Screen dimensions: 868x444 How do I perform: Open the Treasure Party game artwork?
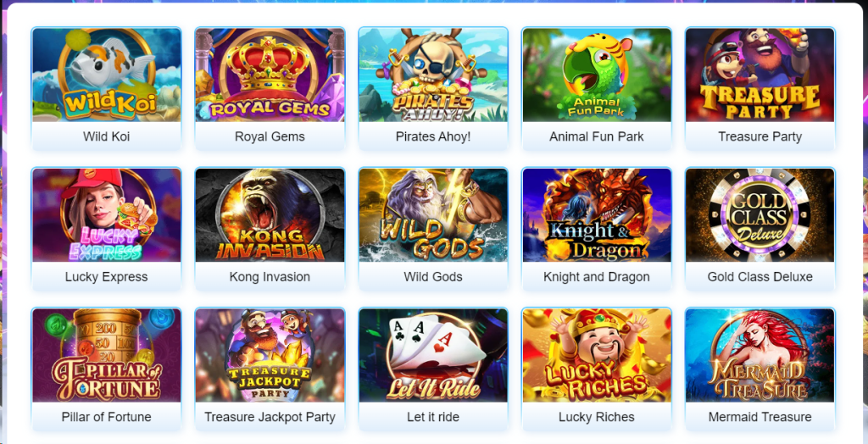point(760,75)
